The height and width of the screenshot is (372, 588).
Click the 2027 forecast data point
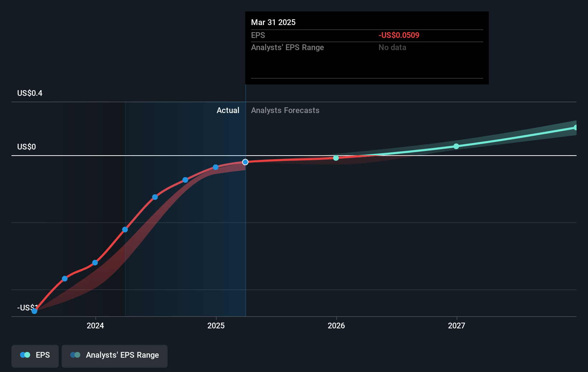point(456,146)
